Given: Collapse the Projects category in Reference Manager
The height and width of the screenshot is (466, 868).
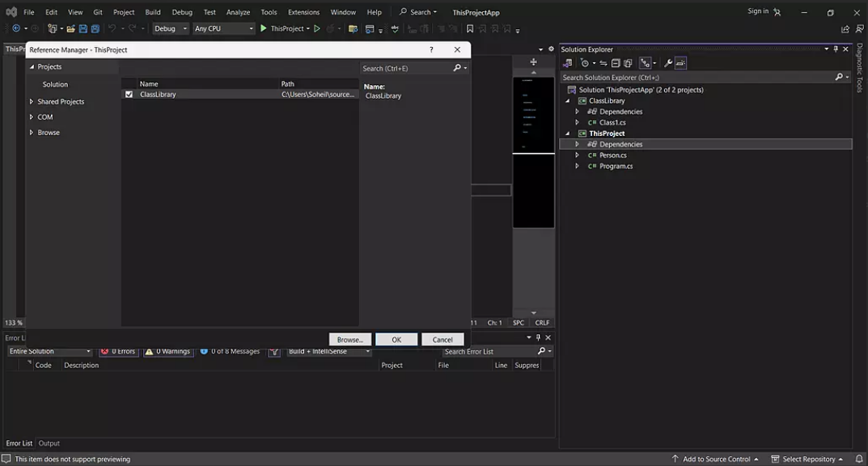Looking at the screenshot, I should pos(32,67).
